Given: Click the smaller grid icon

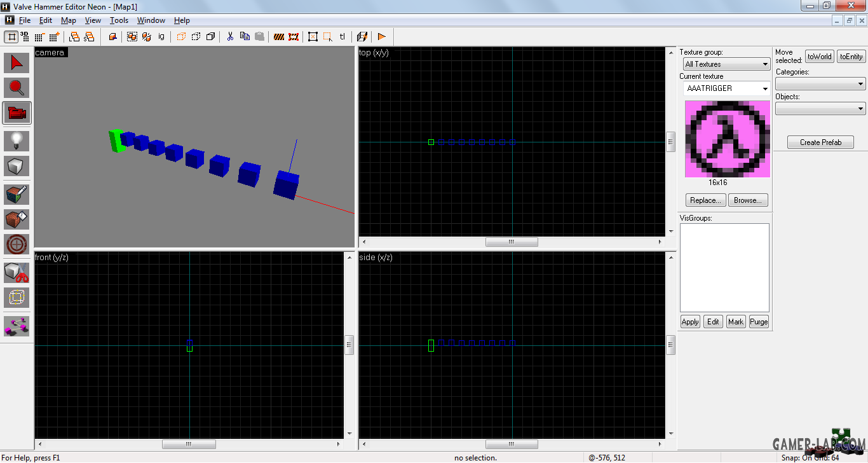Looking at the screenshot, I should (x=39, y=37).
